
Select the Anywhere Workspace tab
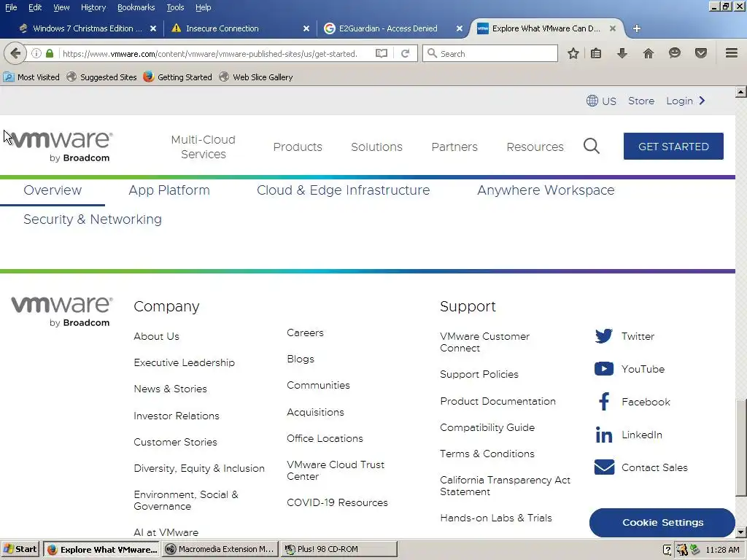546,190
